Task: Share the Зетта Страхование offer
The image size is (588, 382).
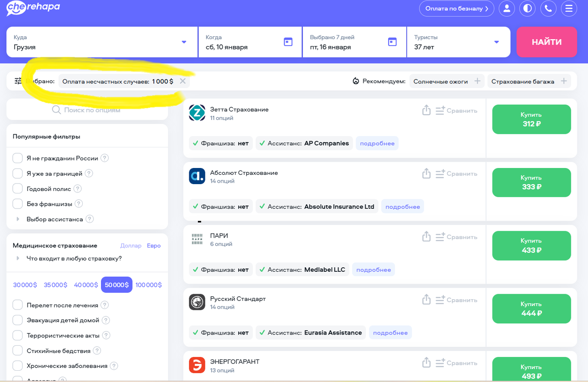Action: (x=426, y=110)
